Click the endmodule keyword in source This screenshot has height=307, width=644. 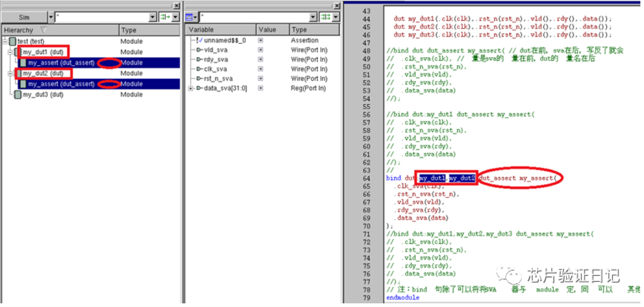click(403, 297)
